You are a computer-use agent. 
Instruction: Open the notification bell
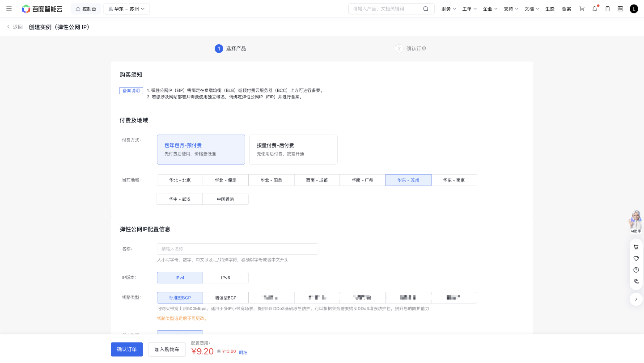[x=595, y=9]
